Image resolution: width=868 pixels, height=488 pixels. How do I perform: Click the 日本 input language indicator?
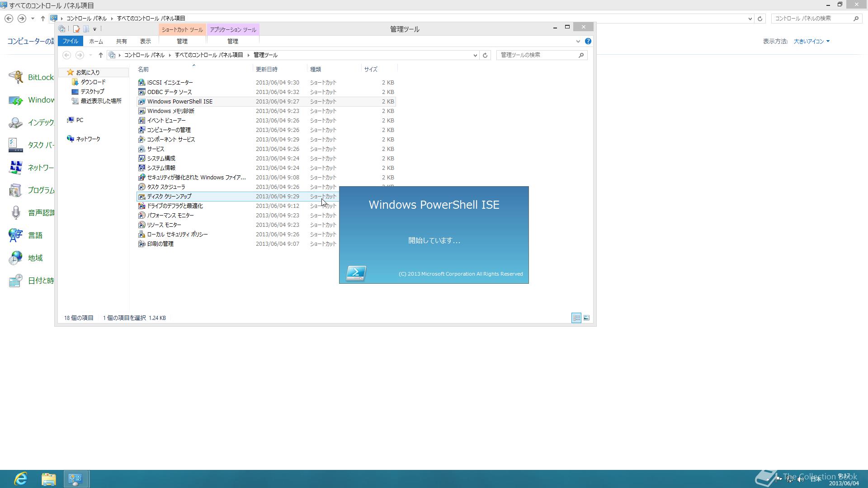pos(816,479)
